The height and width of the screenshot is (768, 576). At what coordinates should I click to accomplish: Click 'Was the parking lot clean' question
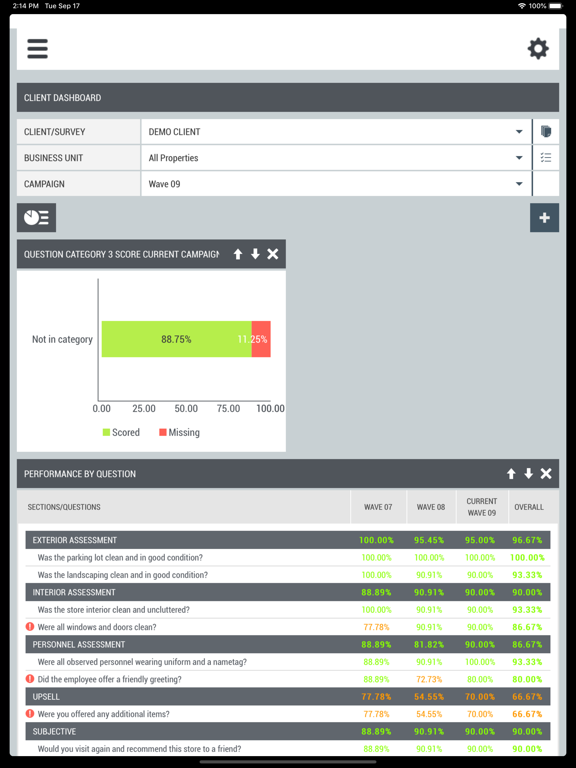click(120, 557)
